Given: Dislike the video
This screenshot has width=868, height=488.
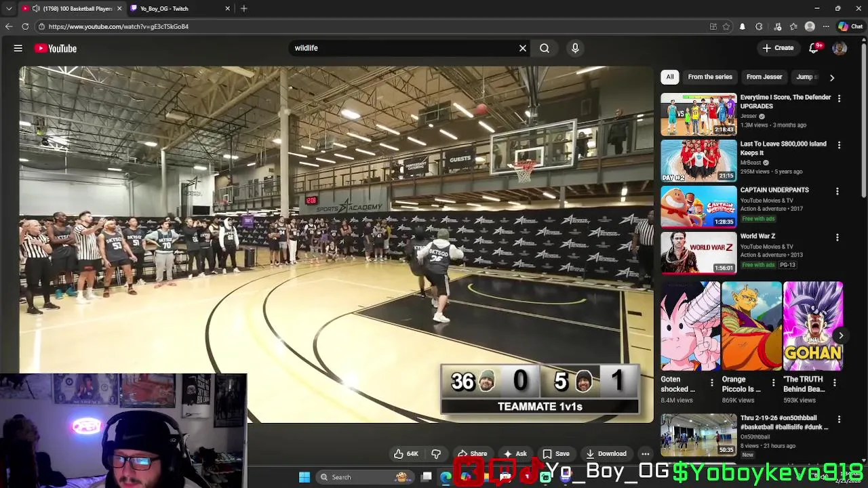Looking at the screenshot, I should pos(436,454).
